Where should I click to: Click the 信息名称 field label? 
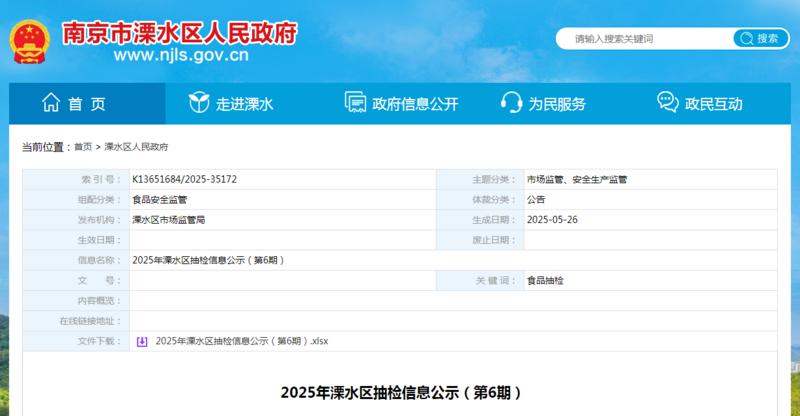coord(99,260)
